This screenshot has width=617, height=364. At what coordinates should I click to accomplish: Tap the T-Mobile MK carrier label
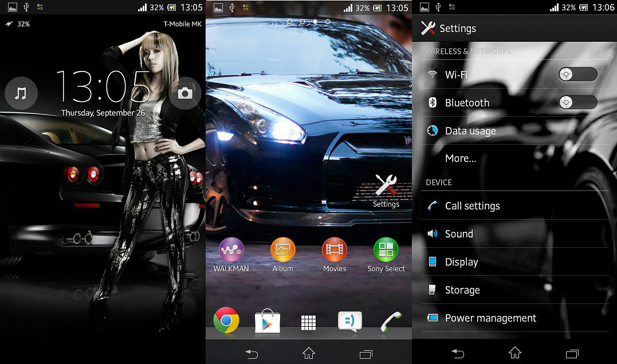[x=183, y=24]
